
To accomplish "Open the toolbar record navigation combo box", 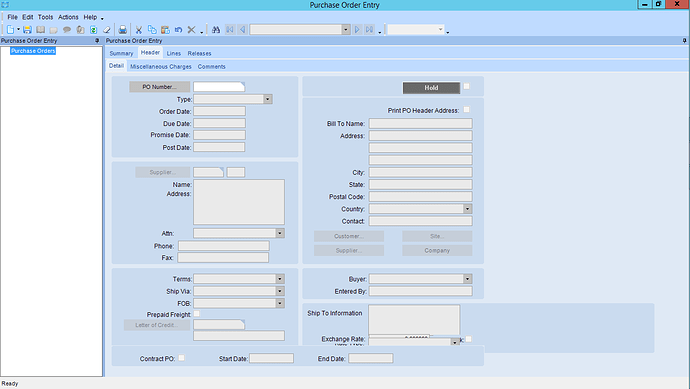I will (346, 29).
